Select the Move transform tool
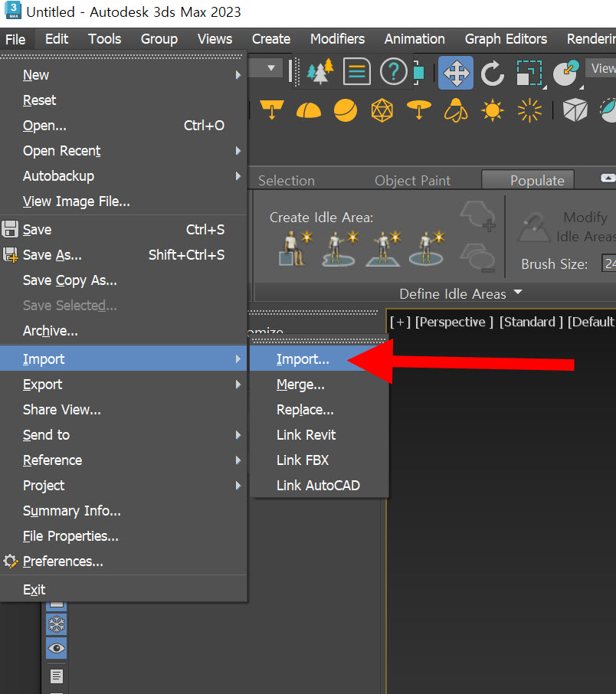Viewport: 616px width, 694px height. (x=456, y=73)
